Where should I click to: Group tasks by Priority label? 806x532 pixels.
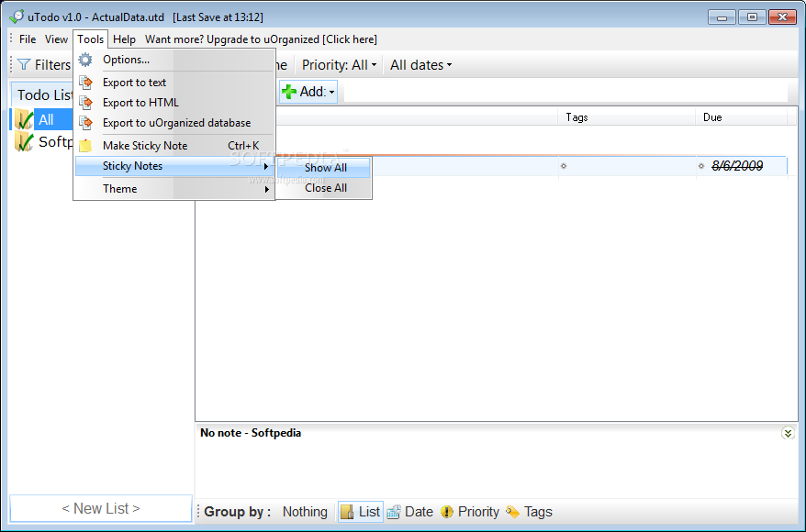pos(478,512)
